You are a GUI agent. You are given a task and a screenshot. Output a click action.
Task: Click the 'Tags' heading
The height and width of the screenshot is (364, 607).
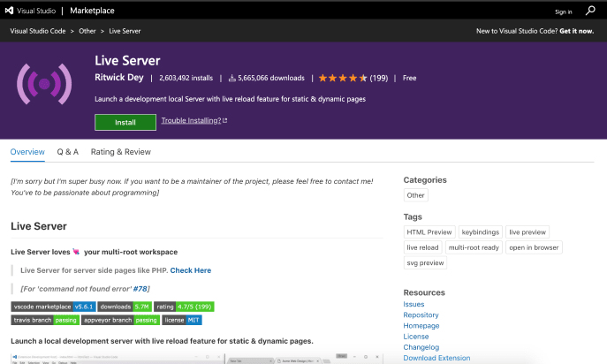coord(413,216)
